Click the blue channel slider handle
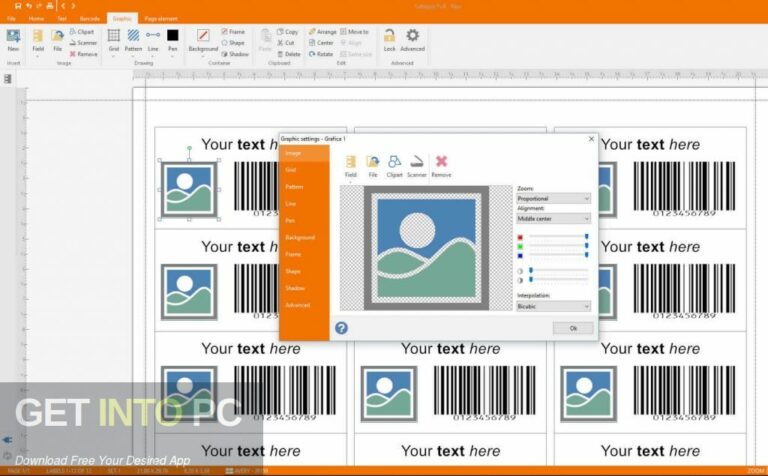 click(586, 255)
